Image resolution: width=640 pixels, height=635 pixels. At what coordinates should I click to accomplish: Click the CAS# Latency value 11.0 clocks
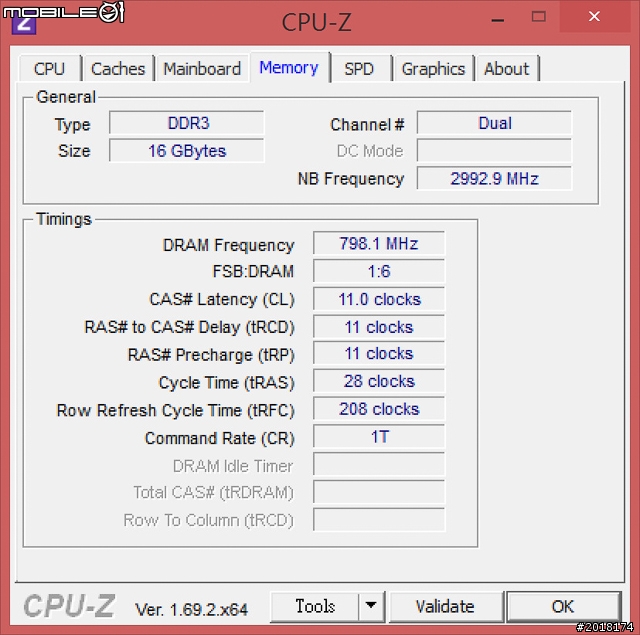[x=379, y=299]
